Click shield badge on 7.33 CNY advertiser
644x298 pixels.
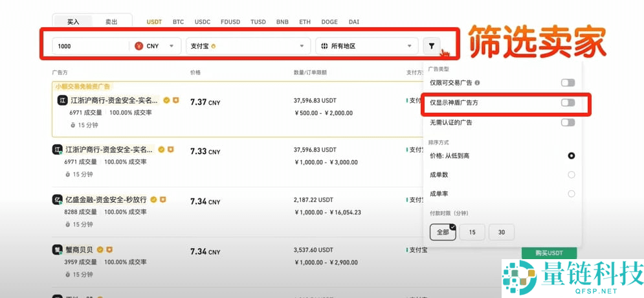pos(170,150)
